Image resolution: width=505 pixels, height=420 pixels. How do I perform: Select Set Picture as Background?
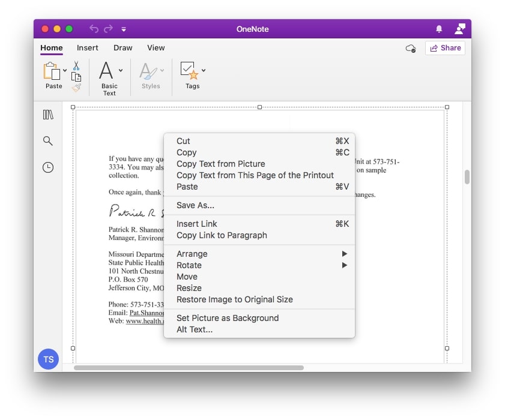click(x=259, y=318)
